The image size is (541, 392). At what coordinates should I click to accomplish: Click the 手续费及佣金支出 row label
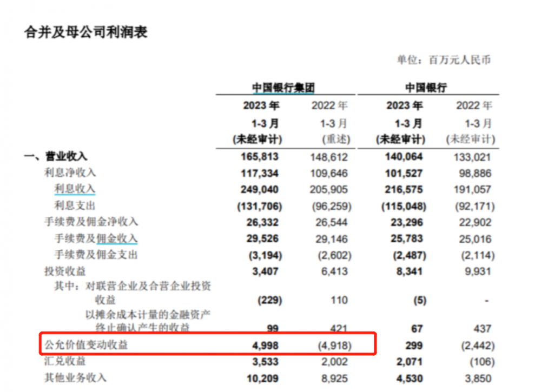pos(96,255)
